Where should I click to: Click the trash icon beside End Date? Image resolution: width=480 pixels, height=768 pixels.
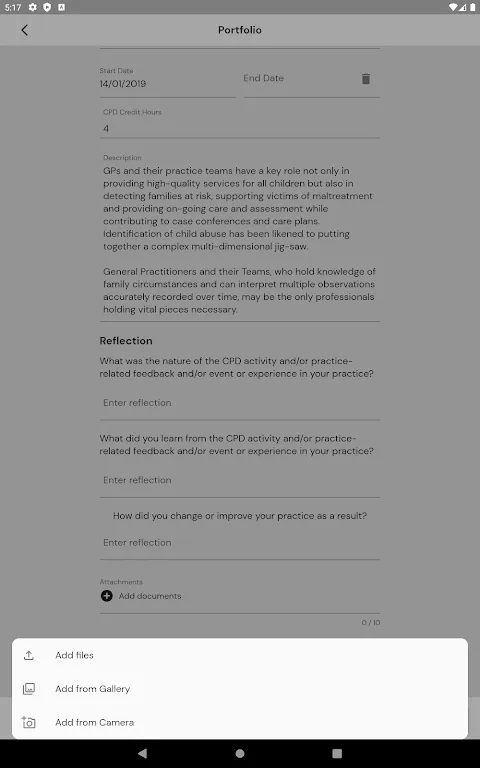coord(366,78)
